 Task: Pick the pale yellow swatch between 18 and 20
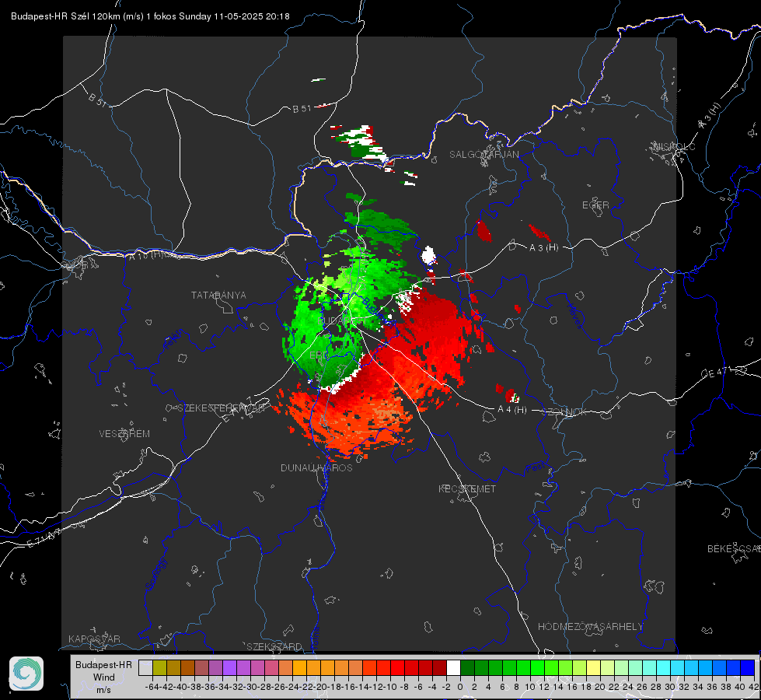[593, 667]
